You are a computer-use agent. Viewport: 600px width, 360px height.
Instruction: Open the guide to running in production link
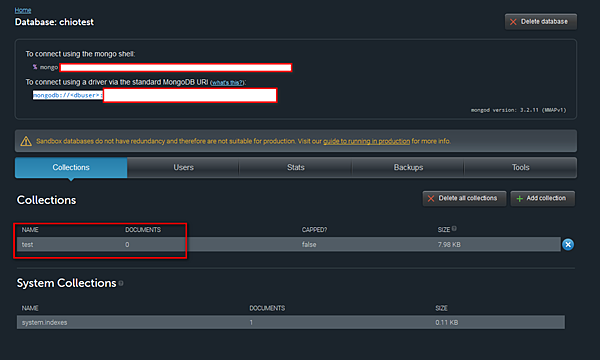click(366, 141)
